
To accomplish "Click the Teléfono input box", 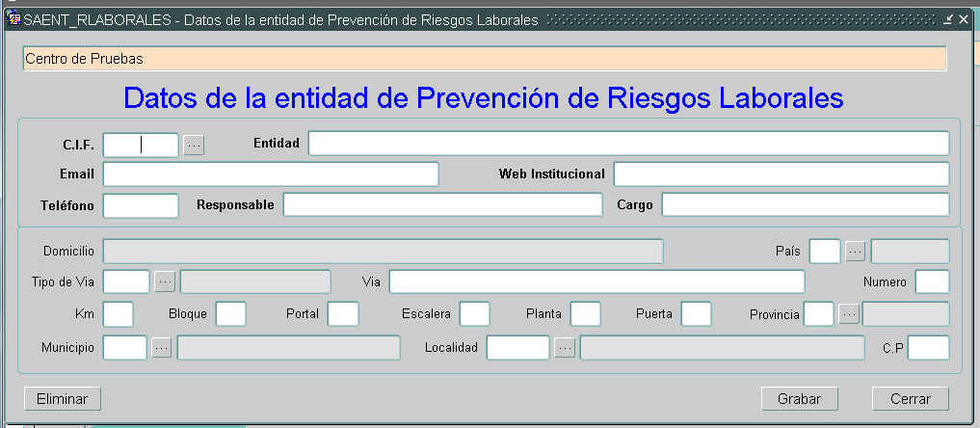I will click(x=141, y=205).
